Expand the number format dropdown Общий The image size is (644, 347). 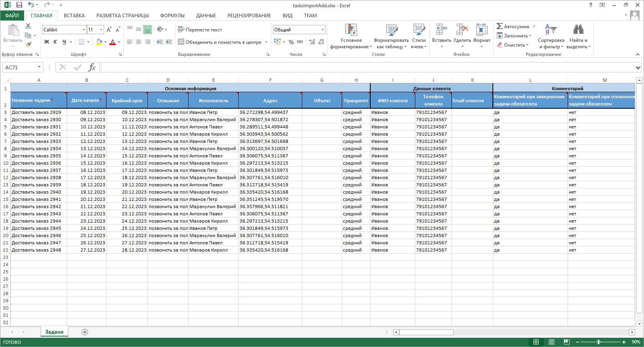click(x=322, y=30)
